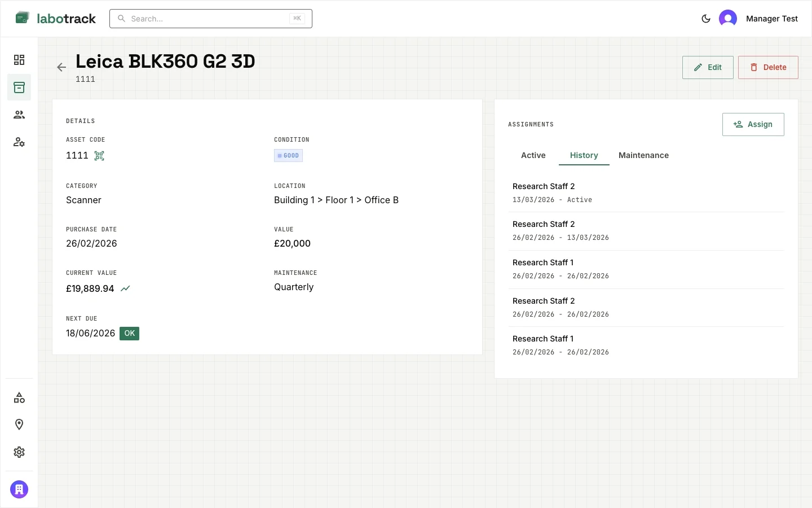Viewport: 812px width, 508px height.
Task: Click the purchase date 26/02/2026 in details
Action: point(91,244)
